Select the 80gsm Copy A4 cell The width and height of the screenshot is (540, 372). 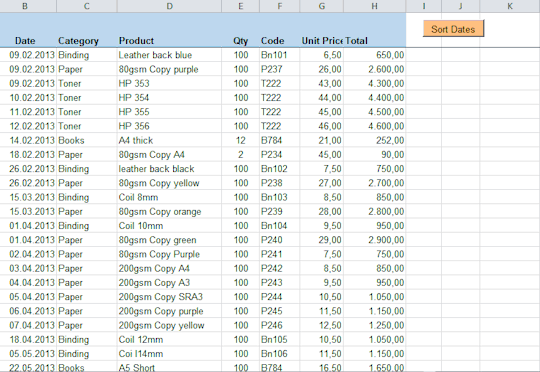pyautogui.click(x=169, y=155)
